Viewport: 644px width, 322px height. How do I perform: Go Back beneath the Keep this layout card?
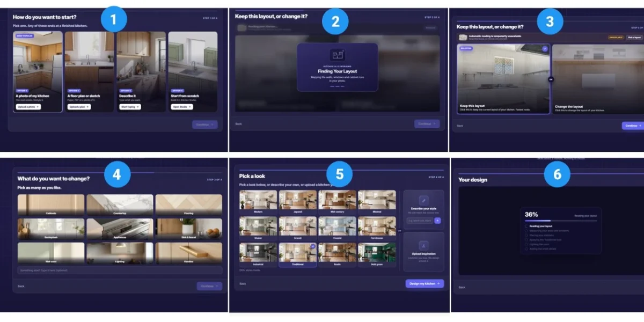[460, 126]
